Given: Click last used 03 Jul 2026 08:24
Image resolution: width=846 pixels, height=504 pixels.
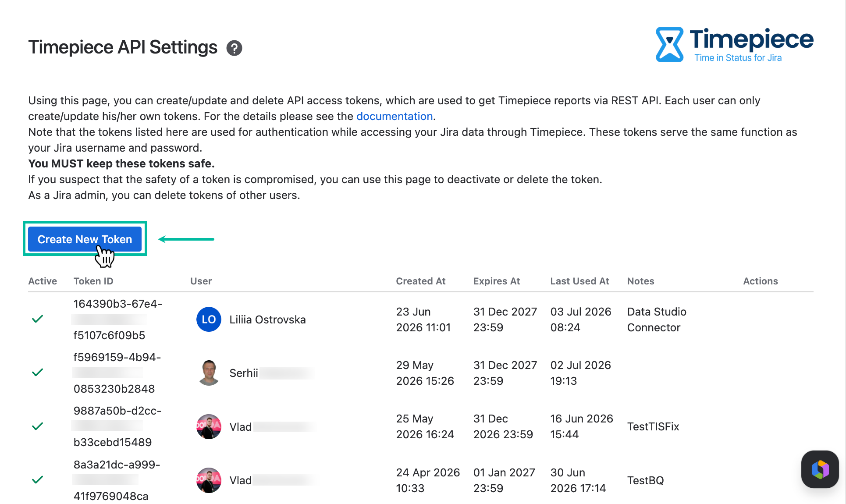Looking at the screenshot, I should pyautogui.click(x=581, y=319).
